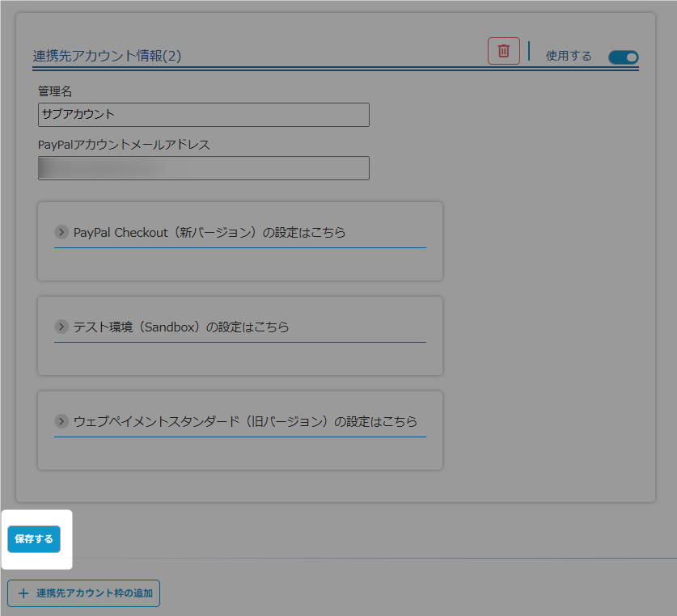Click chevron icon beside テスト環境 (Sandbox)

pos(61,327)
